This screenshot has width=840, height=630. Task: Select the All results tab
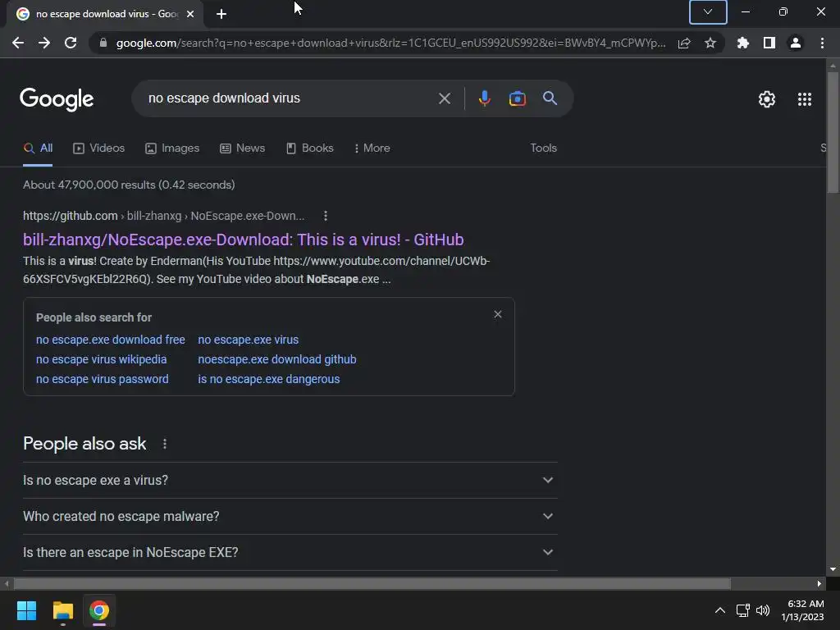[x=38, y=148]
